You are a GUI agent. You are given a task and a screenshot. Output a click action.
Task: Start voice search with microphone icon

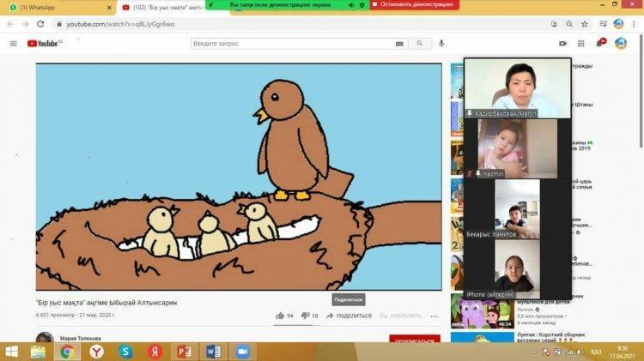point(441,44)
